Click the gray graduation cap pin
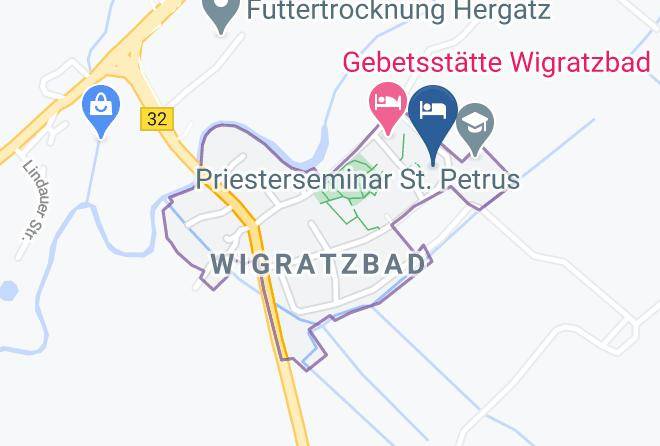The height and width of the screenshot is (446, 660). pyautogui.click(x=475, y=129)
